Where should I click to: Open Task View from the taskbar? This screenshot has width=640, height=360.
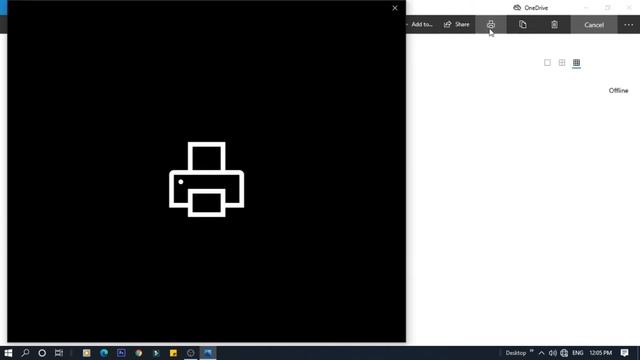tap(59, 353)
